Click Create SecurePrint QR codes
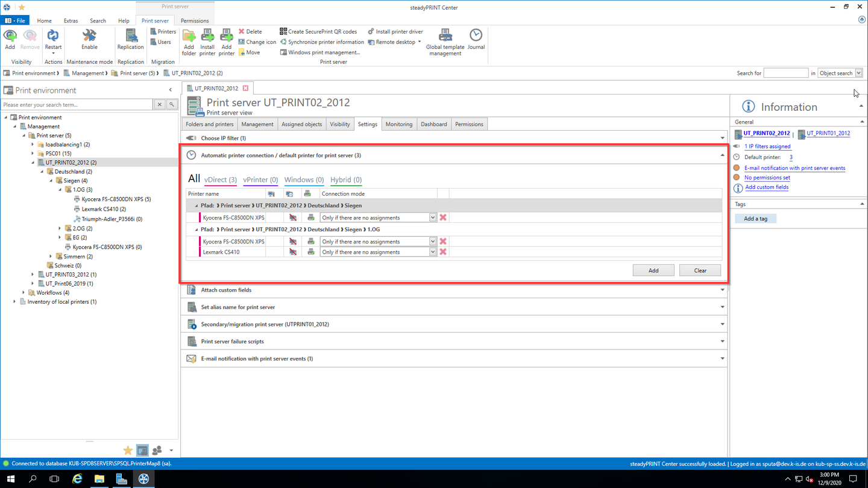The height and width of the screenshot is (488, 868). coord(318,31)
